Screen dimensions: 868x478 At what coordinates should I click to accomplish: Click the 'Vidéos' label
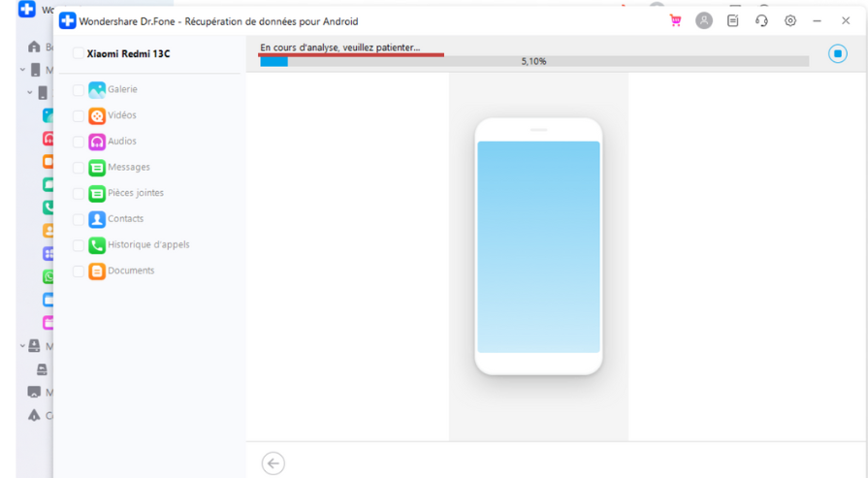pyautogui.click(x=122, y=115)
